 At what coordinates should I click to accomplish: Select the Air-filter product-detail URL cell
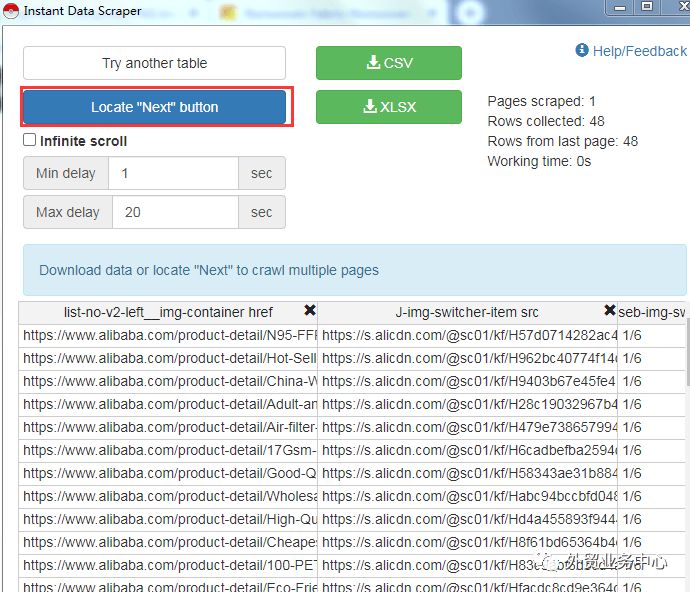click(168, 427)
